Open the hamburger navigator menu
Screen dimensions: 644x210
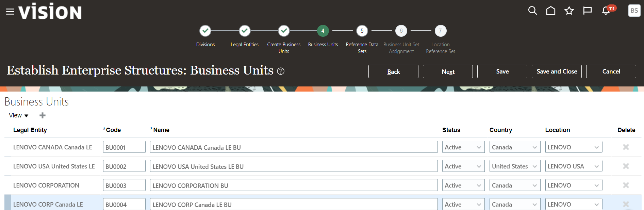tap(10, 12)
